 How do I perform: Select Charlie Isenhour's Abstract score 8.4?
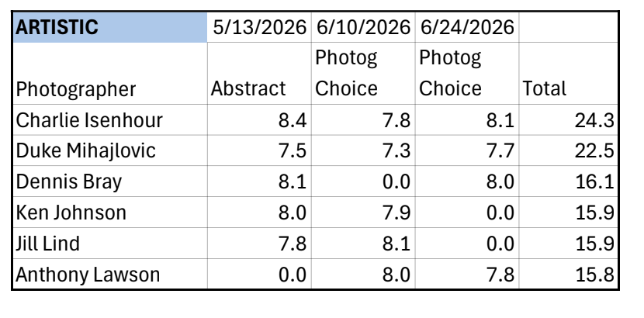click(259, 119)
